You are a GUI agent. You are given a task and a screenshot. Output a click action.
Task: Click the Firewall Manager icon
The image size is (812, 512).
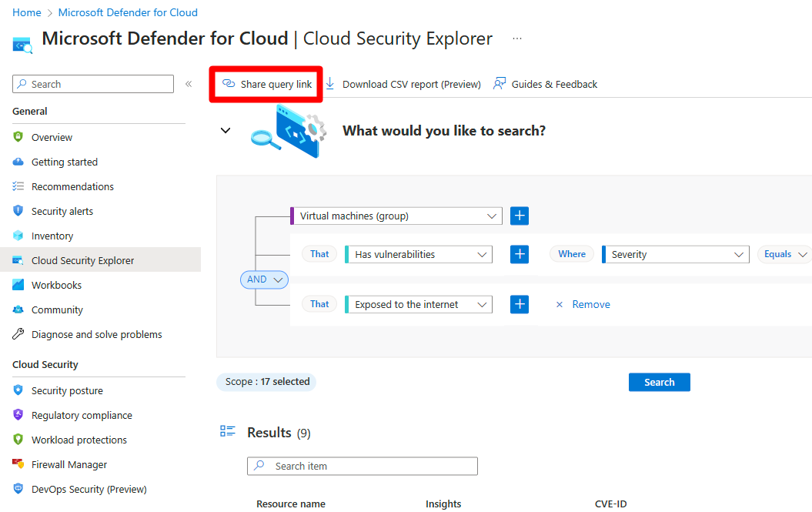18,463
